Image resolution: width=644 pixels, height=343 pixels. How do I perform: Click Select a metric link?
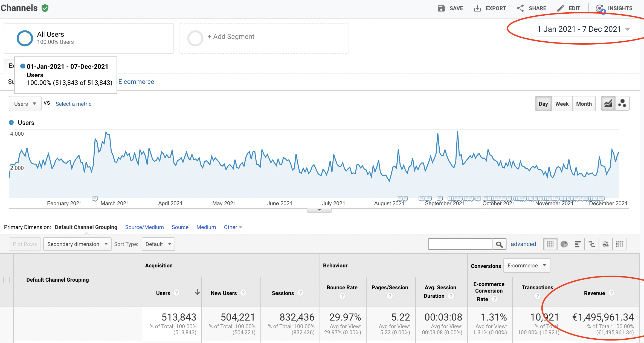73,104
